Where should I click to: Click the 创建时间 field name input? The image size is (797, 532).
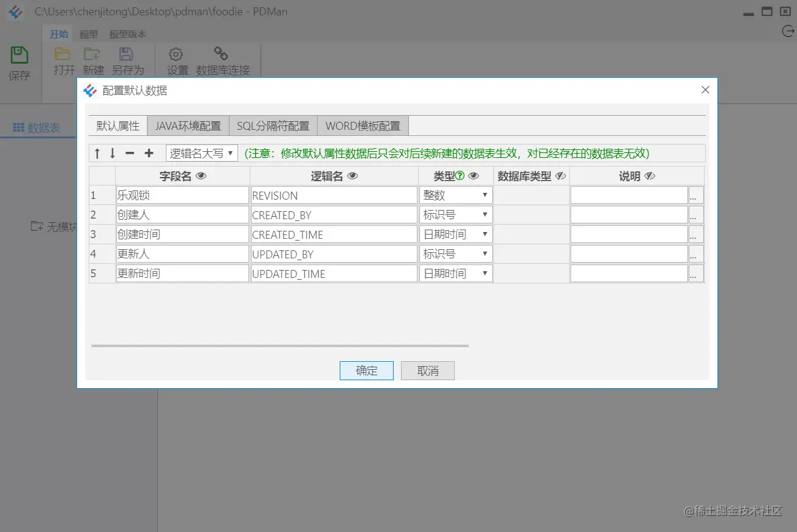[182, 234]
